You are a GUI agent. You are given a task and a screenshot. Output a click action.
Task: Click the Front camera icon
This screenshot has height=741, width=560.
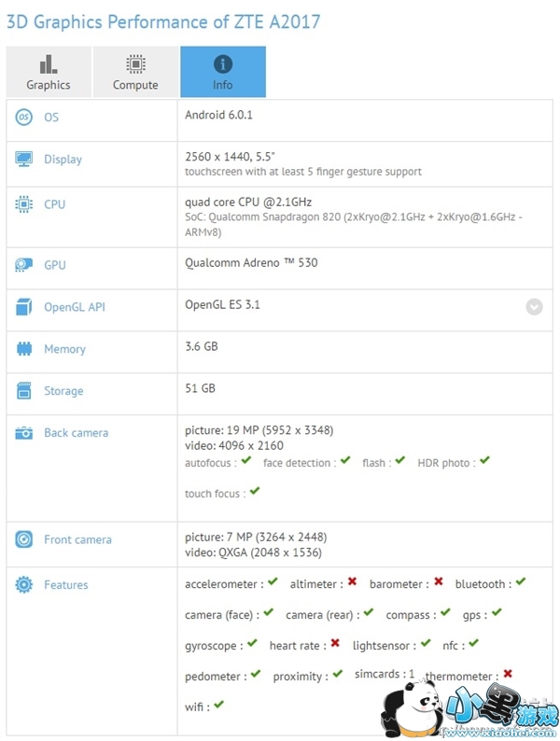point(24,539)
